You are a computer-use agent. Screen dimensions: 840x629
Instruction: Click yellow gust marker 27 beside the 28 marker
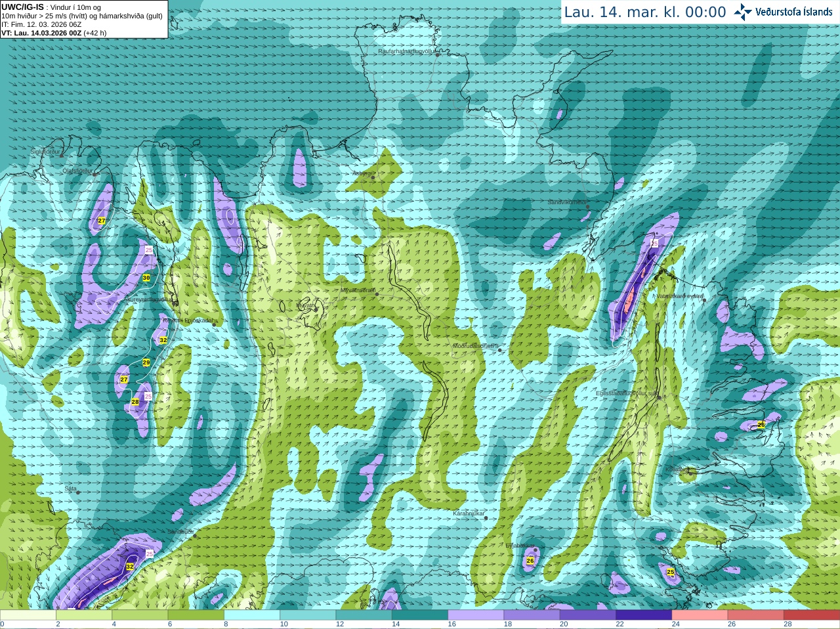(x=124, y=380)
